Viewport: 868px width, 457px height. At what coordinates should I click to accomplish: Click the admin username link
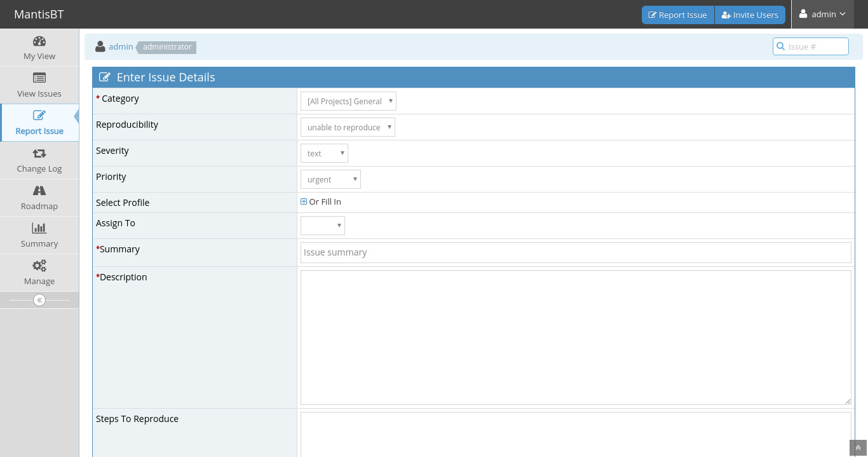(121, 46)
